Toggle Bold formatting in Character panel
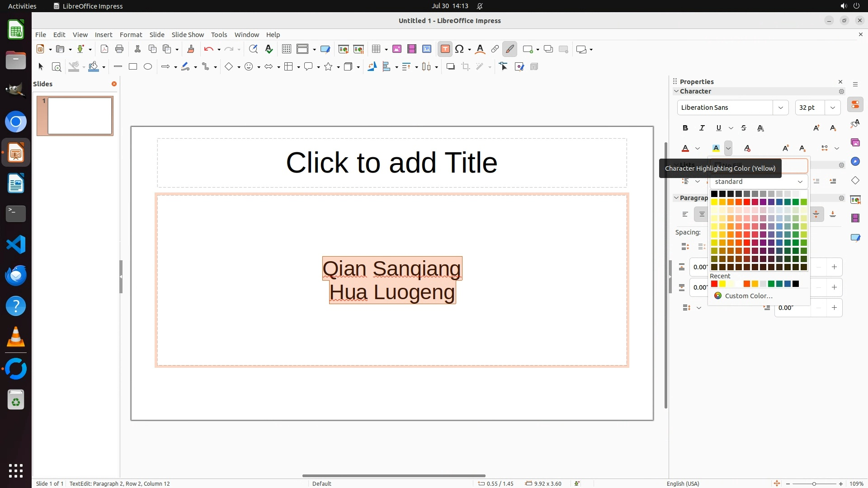The image size is (868, 488). tap(685, 128)
